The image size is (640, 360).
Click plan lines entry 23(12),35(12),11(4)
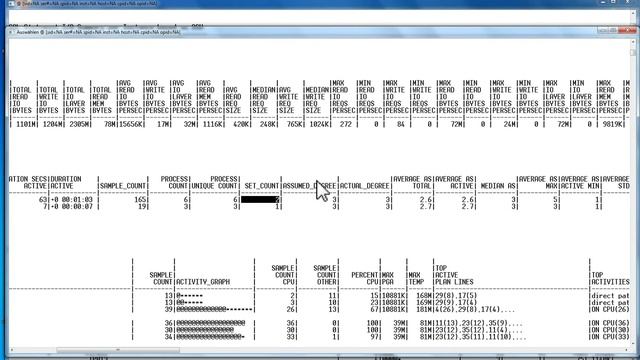479,330
